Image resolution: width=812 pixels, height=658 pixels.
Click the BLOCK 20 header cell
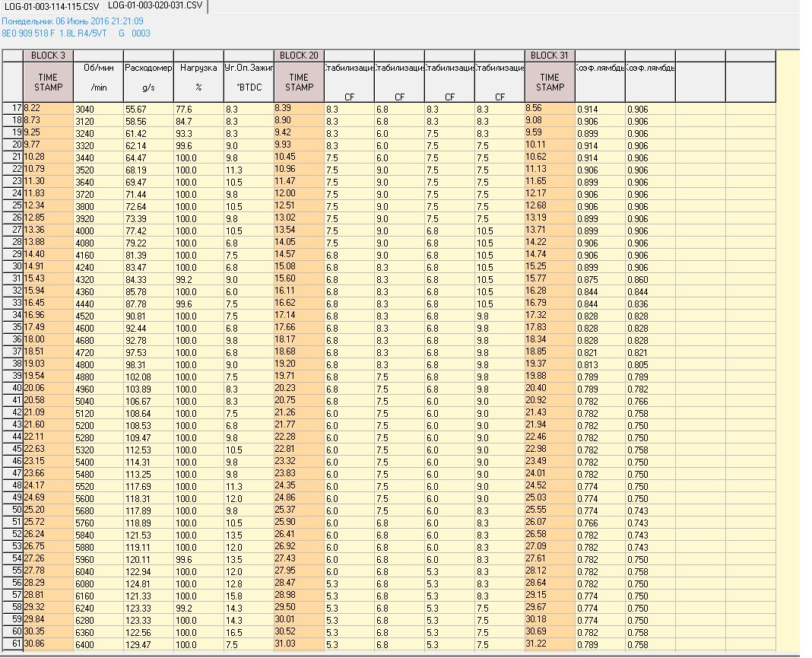tap(299, 56)
